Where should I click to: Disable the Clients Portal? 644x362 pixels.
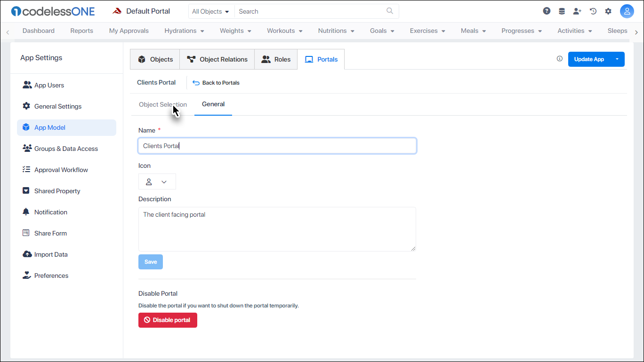click(x=168, y=320)
